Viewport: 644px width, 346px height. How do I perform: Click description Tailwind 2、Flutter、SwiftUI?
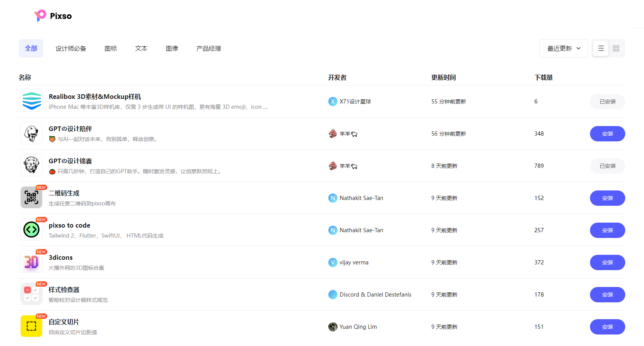(106, 236)
